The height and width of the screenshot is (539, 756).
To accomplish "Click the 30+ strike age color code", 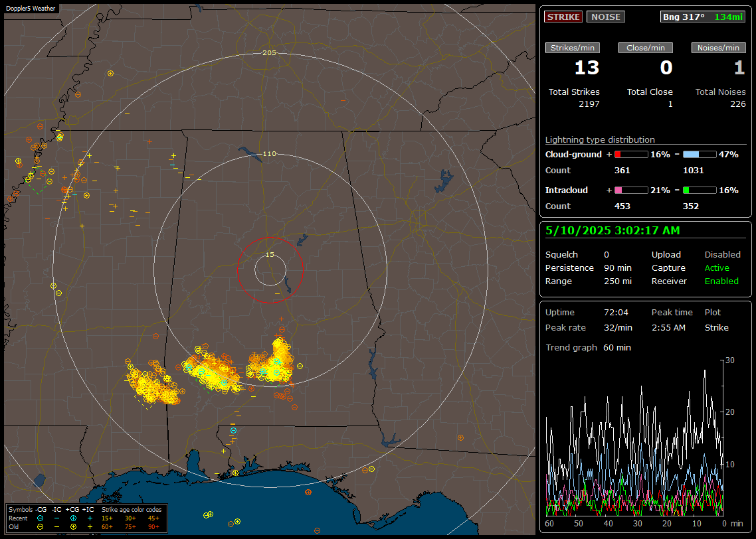I will coord(130,518).
